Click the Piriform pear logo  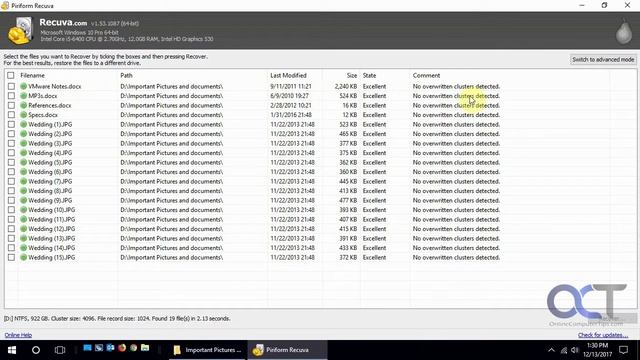point(623,31)
